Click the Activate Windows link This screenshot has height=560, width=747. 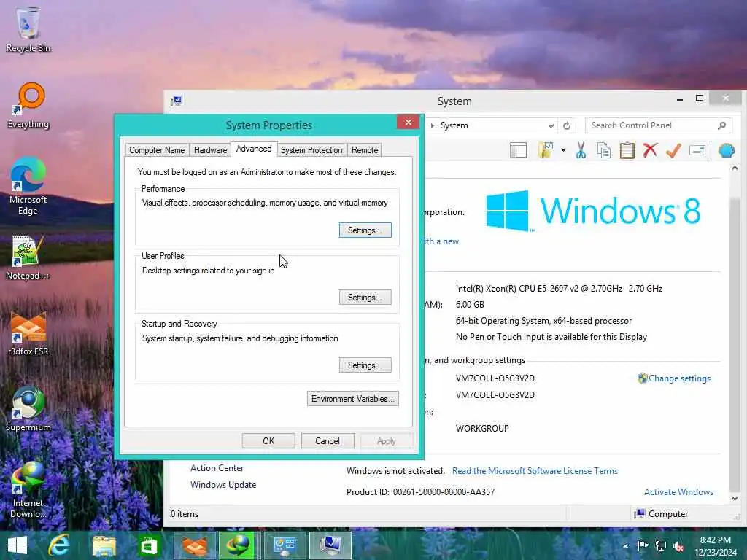[679, 492]
